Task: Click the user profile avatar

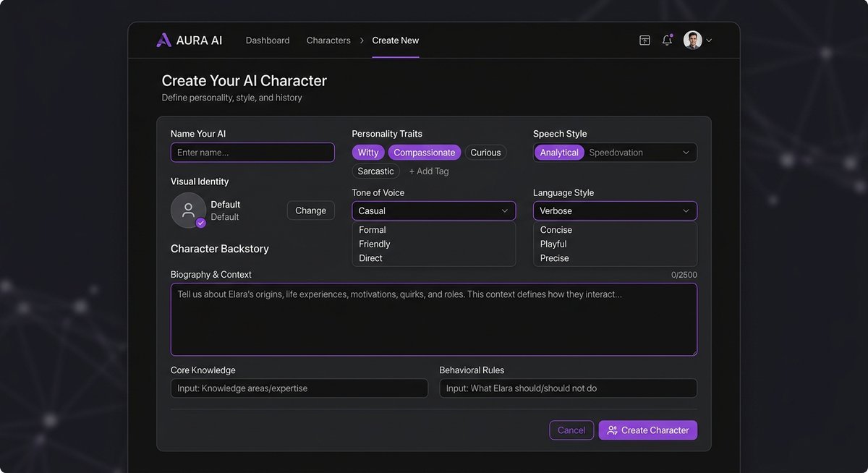Action: pyautogui.click(x=692, y=41)
